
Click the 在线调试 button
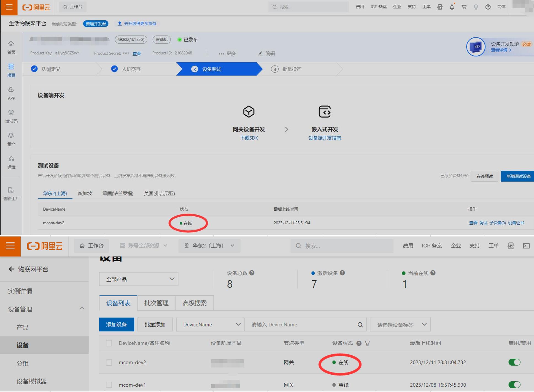(484, 176)
